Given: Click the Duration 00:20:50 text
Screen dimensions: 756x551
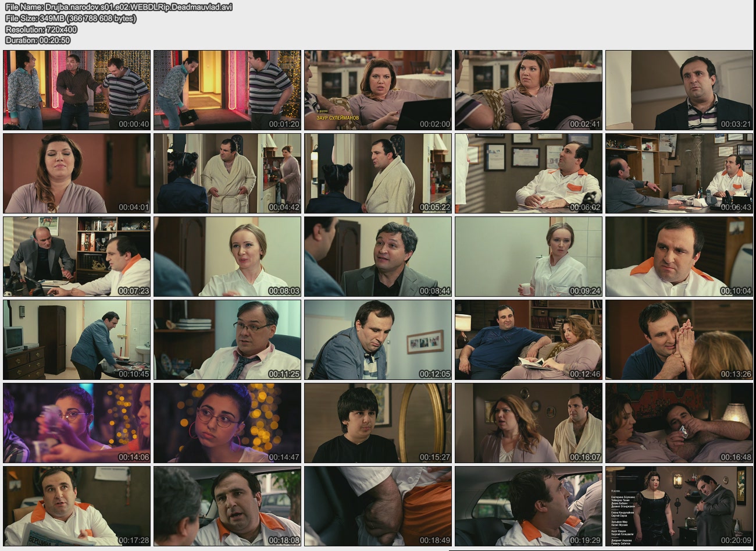Looking at the screenshot, I should coord(38,40).
